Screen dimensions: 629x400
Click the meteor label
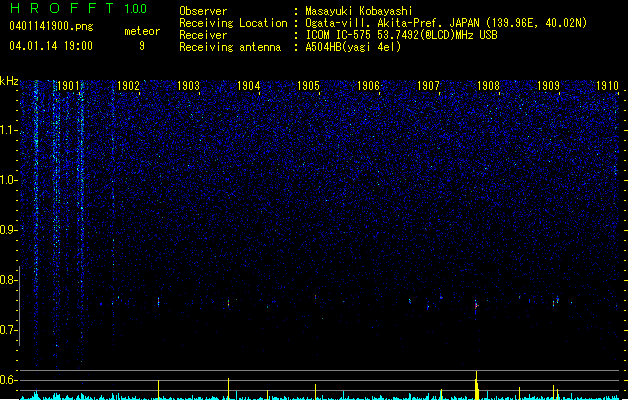(x=142, y=31)
